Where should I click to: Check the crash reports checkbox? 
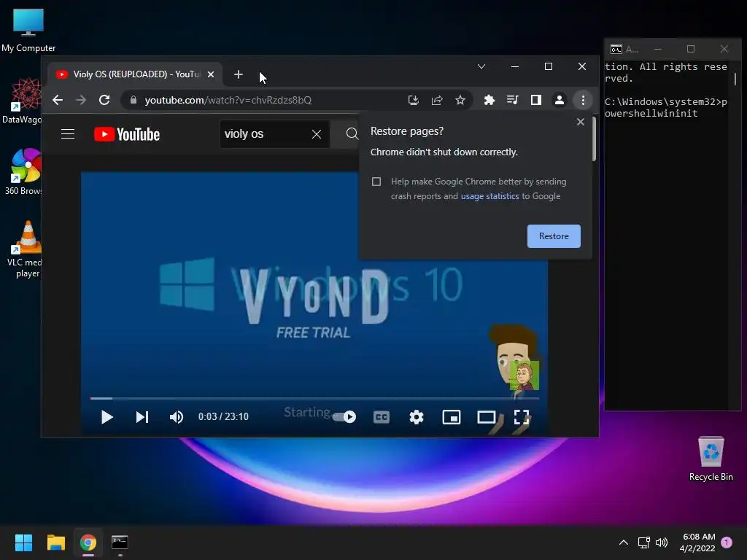pos(376,182)
